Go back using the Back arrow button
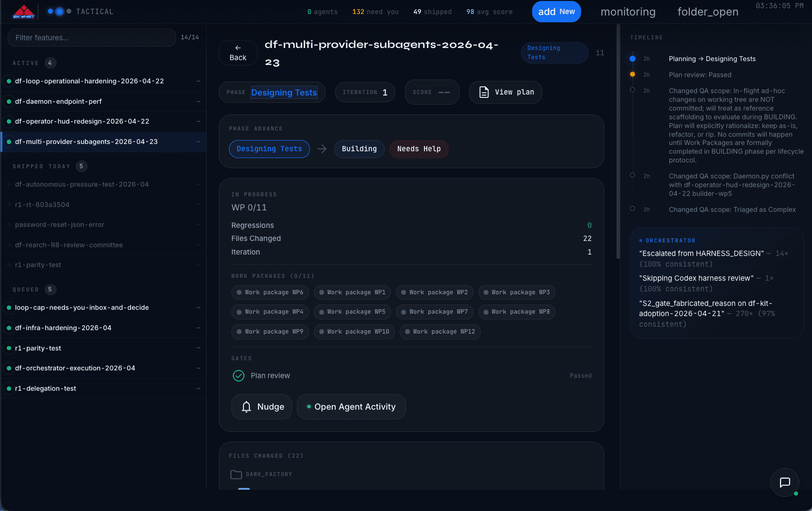This screenshot has height=511, width=812. click(x=238, y=53)
